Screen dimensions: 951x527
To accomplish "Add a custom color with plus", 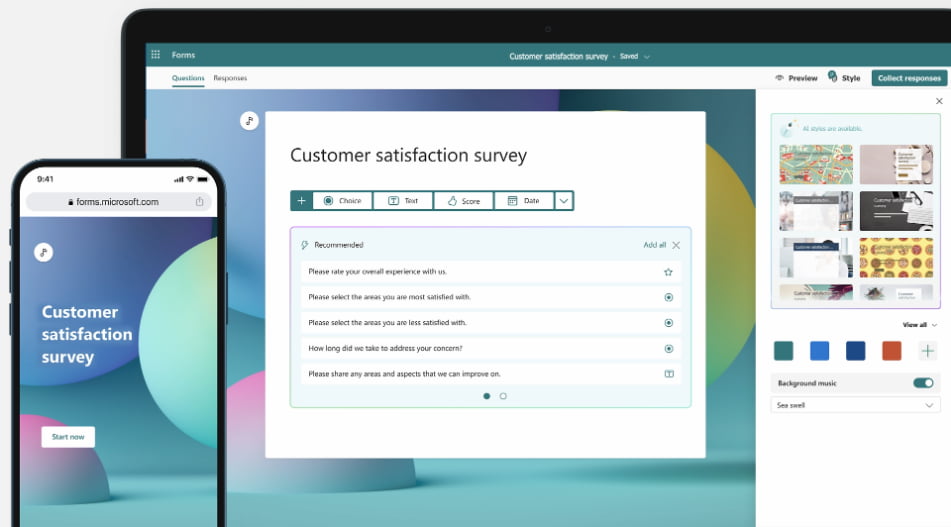I will click(x=927, y=351).
